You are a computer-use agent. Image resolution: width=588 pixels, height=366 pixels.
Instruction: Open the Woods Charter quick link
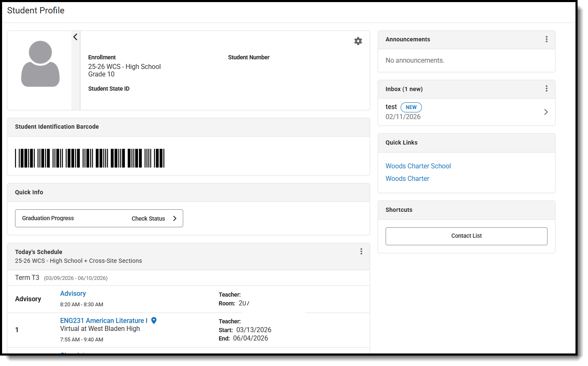407,178
